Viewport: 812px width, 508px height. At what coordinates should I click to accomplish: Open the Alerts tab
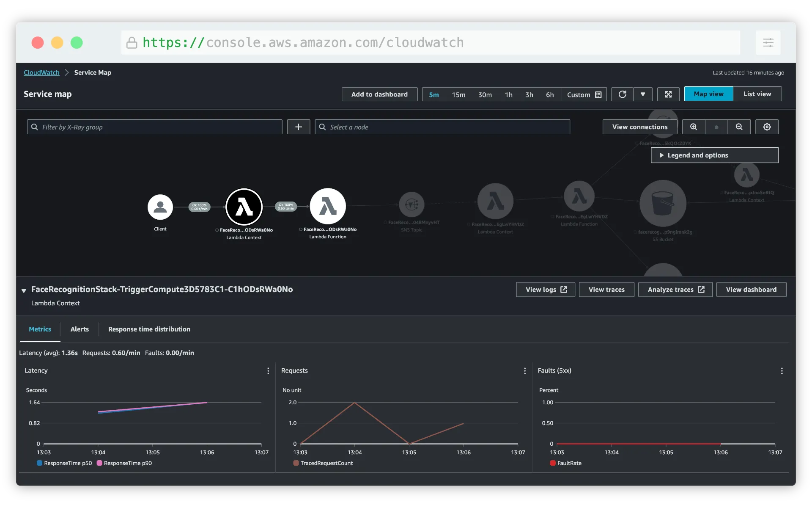[80, 329]
